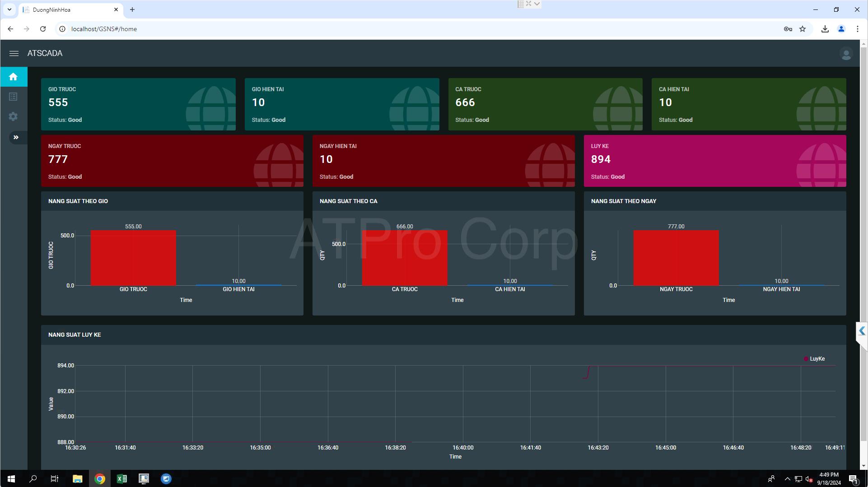Image resolution: width=868 pixels, height=487 pixels.
Task: Expand the sidebar with the double-chevron button
Action: (x=16, y=137)
